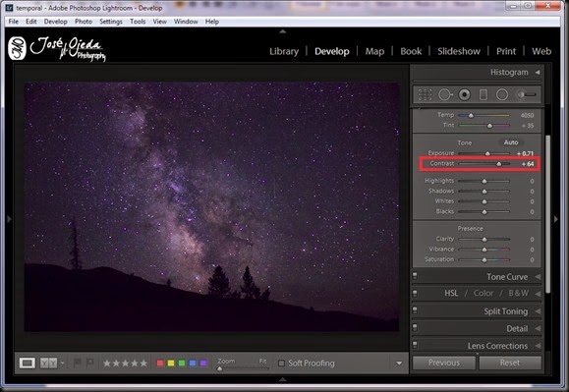Switch to the Map module

click(374, 51)
